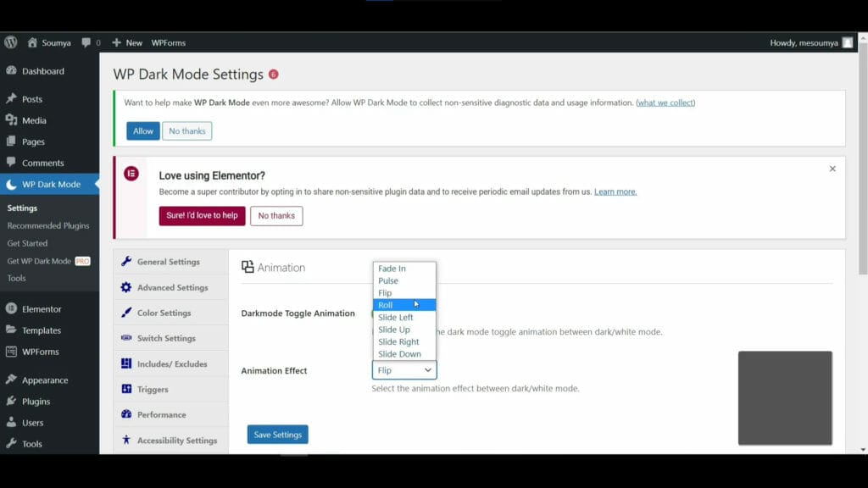Open the Tools item under WP Dark Mode

(x=17, y=278)
